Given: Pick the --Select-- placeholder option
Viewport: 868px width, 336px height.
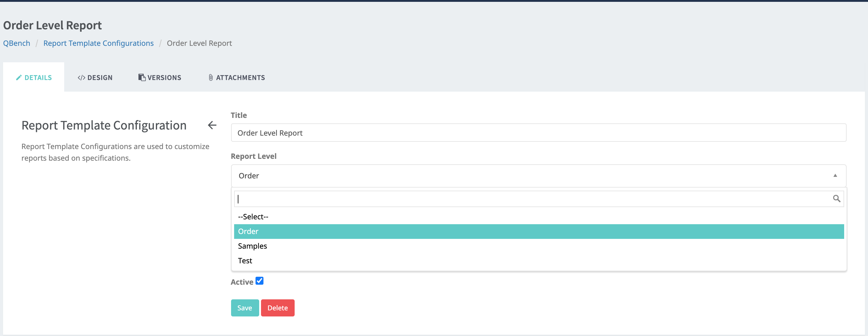Looking at the screenshot, I should 253,217.
